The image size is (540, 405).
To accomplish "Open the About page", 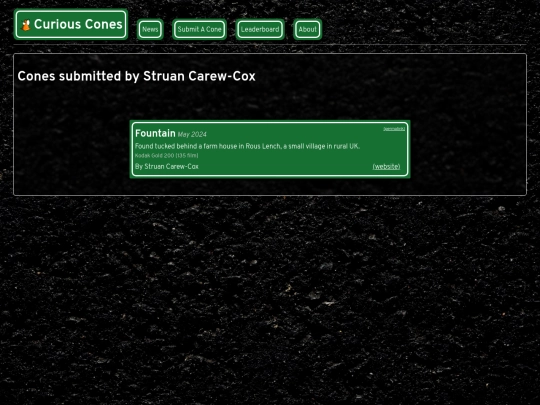I will point(308,30).
